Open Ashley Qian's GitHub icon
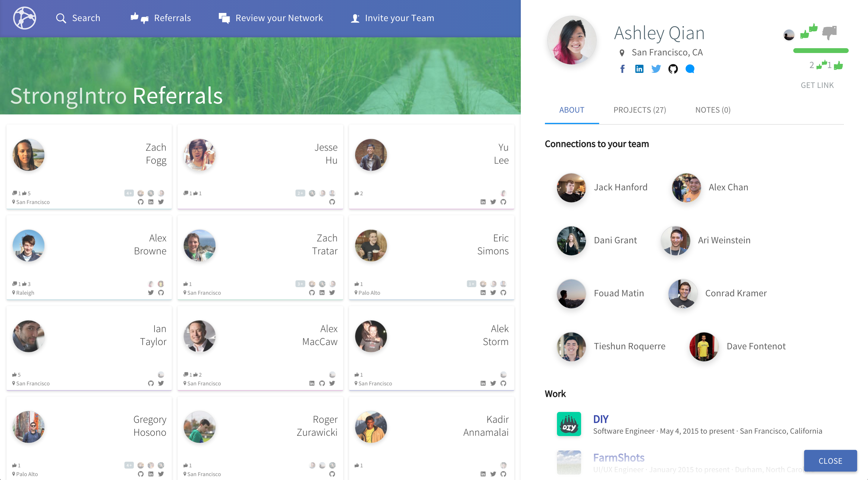 click(673, 69)
